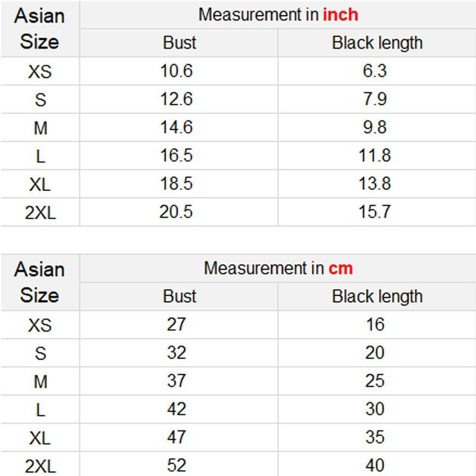Select the "Measurement in inch" header cell

[278, 15]
